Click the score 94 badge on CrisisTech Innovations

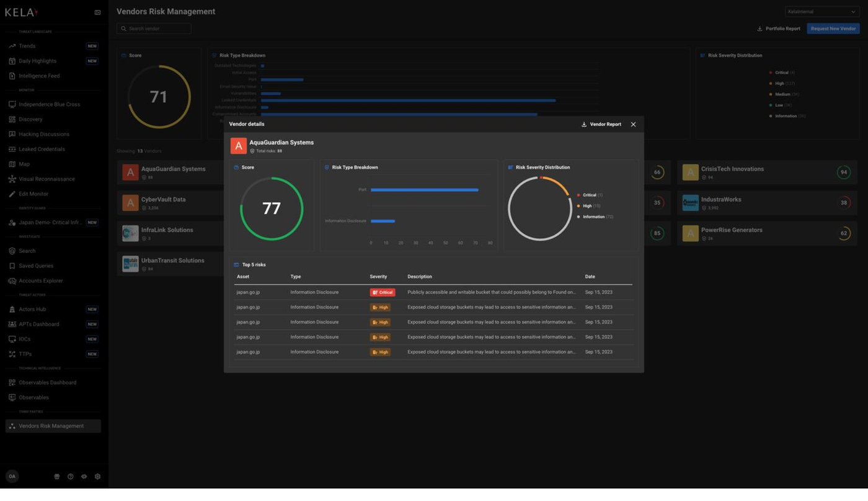[x=843, y=172]
